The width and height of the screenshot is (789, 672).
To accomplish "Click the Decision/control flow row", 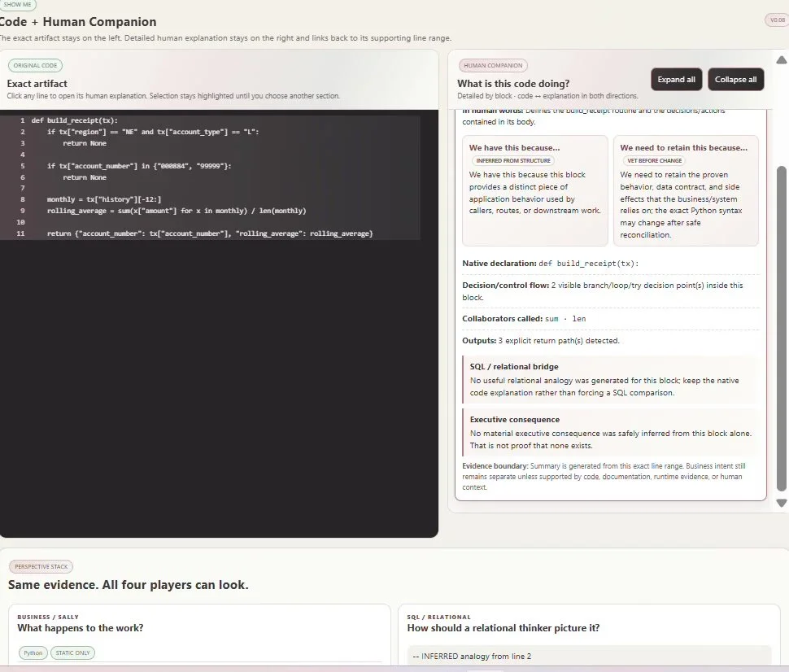I will (610, 291).
